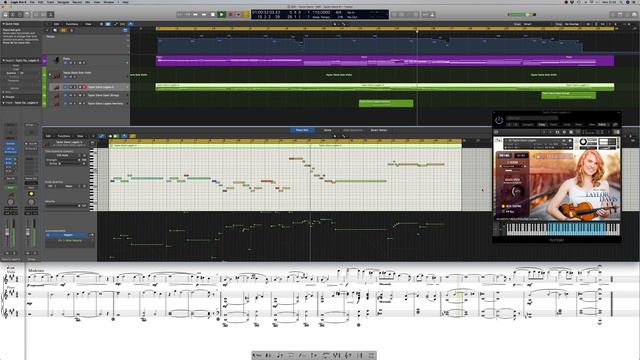The width and height of the screenshot is (640, 360).
Task: Show the Smart Controls pane
Action: click(36, 14)
